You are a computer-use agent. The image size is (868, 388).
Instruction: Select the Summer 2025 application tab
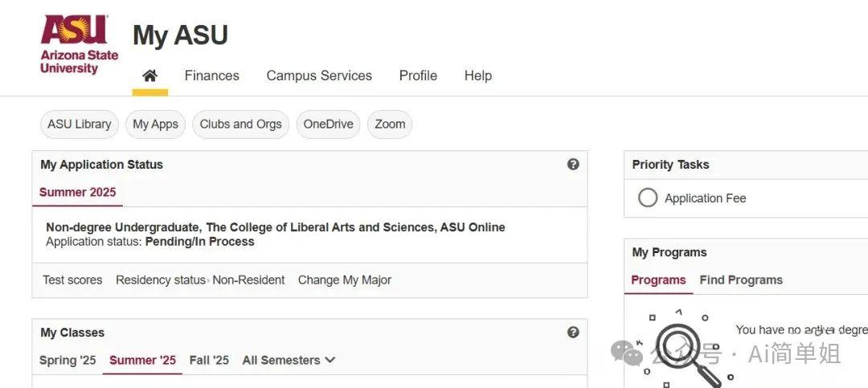[x=77, y=192]
